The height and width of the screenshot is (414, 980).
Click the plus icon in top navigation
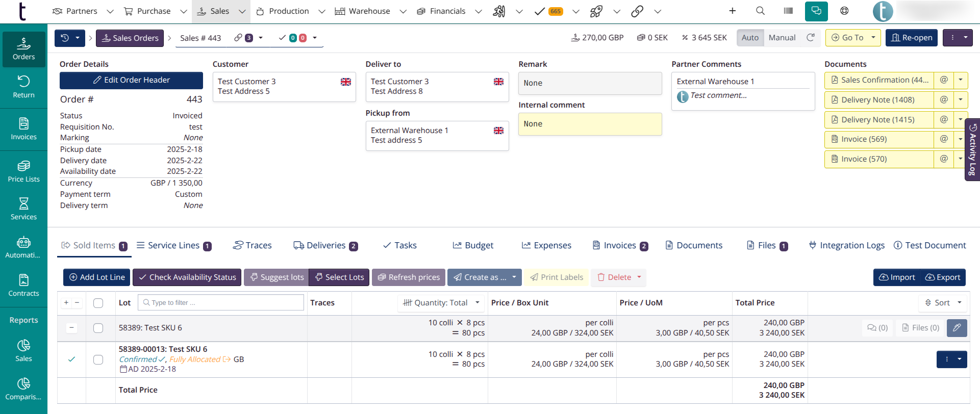click(x=732, y=11)
